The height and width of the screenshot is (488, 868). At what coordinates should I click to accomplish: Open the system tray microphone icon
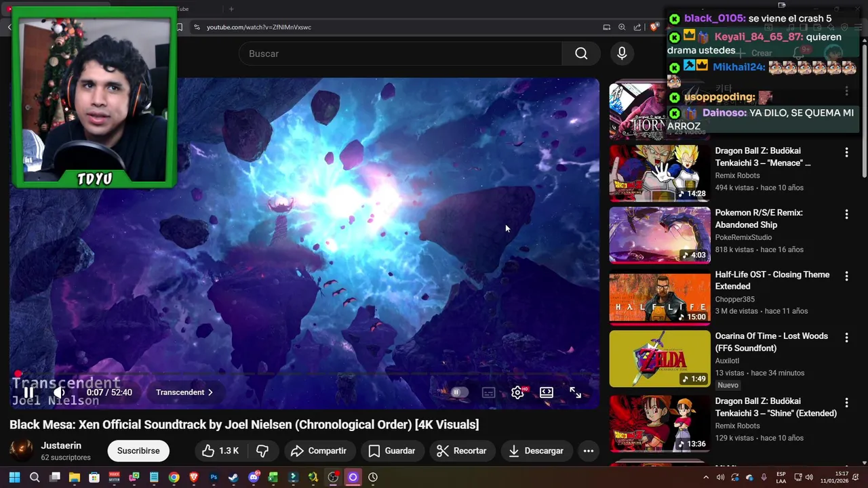764,477
